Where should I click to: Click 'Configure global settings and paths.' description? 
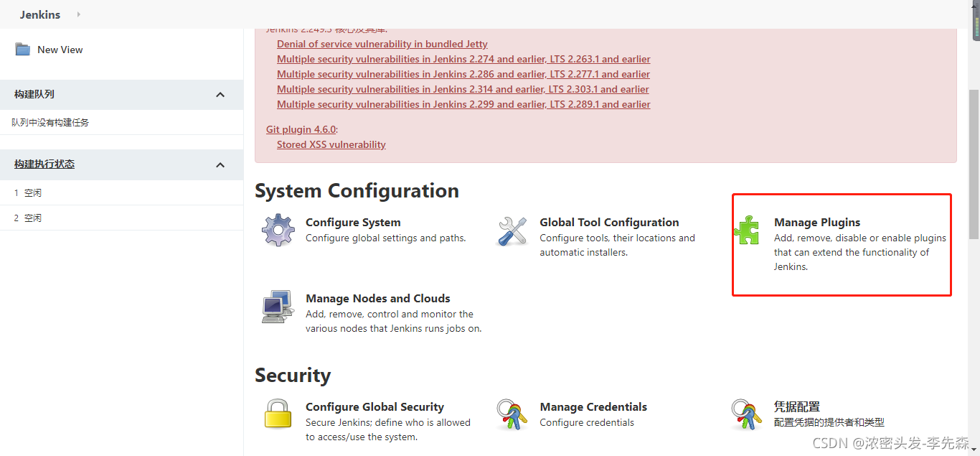click(386, 238)
